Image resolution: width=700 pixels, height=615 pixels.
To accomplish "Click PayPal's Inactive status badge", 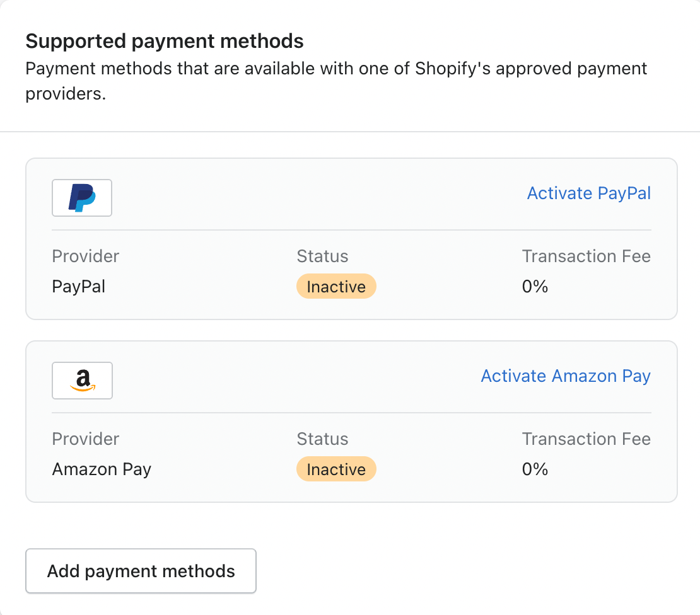I will coord(336,287).
